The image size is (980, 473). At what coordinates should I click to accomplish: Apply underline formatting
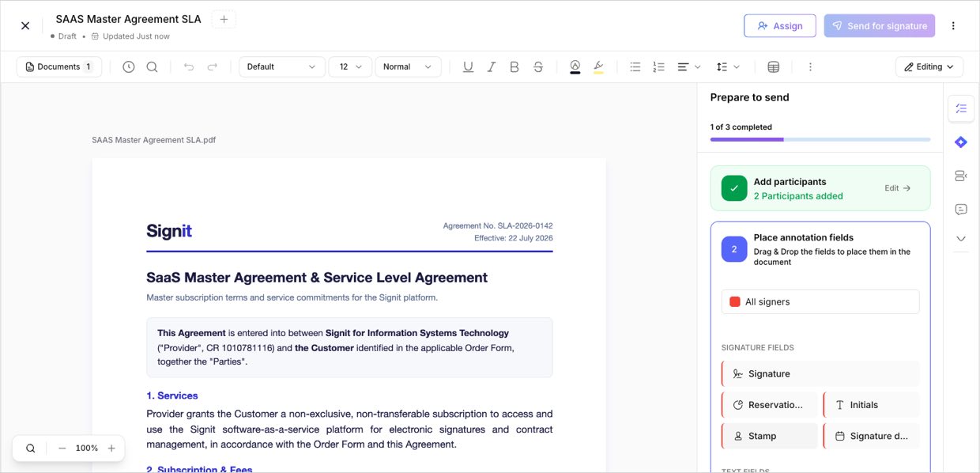468,66
